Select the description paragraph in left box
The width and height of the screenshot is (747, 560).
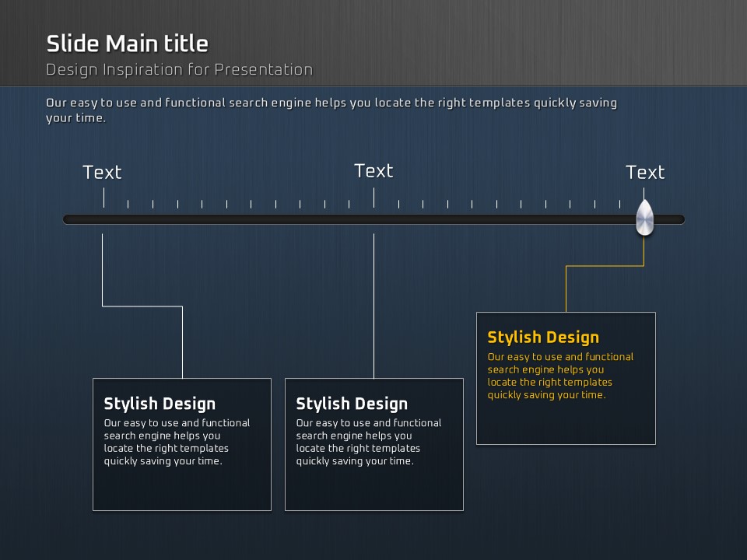(x=177, y=442)
